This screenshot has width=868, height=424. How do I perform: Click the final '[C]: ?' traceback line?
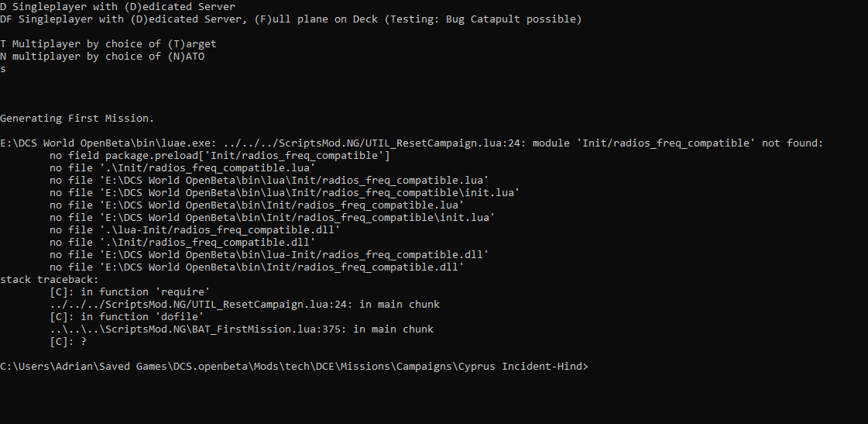[x=68, y=341]
